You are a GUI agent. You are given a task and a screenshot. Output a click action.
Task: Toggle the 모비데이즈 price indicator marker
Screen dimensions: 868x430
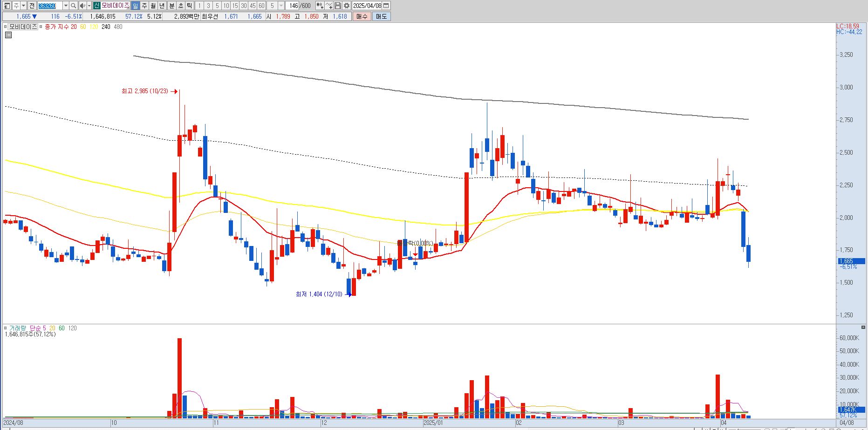point(6,27)
